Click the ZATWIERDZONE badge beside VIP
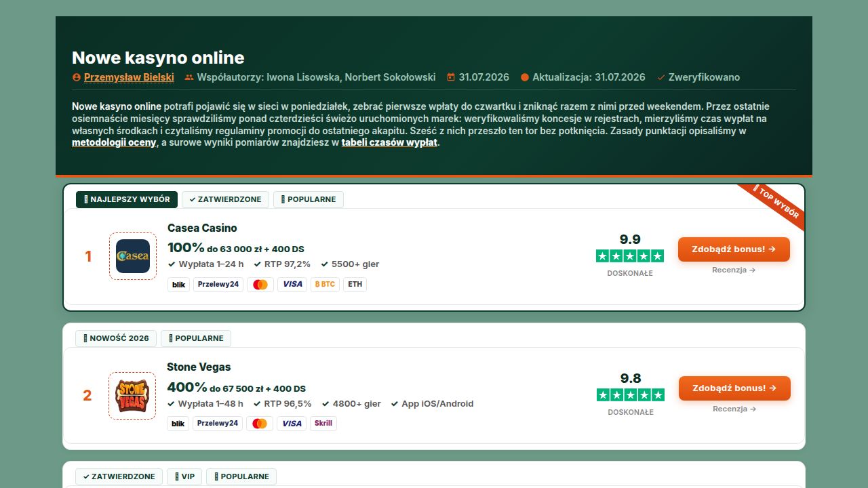 coord(119,476)
